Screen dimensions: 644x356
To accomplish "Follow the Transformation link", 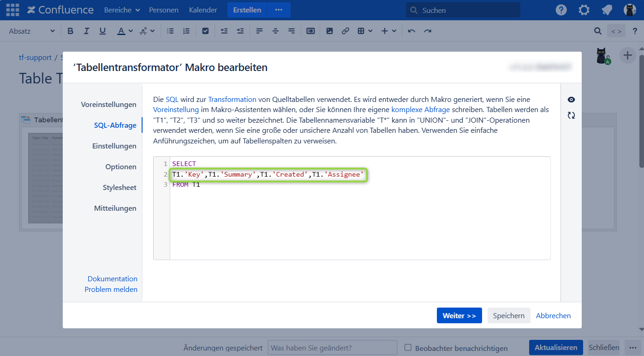I will [x=232, y=99].
